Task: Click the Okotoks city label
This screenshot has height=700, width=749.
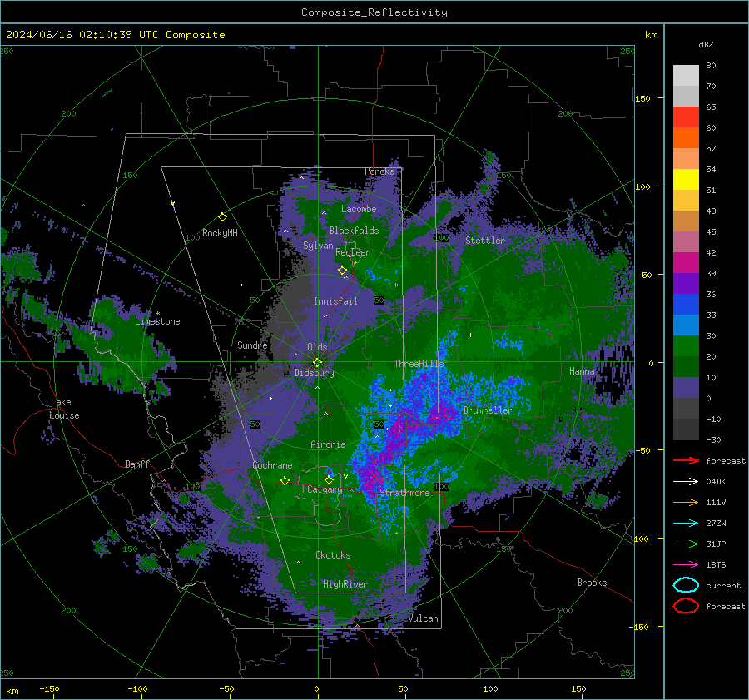Action: coord(333,555)
